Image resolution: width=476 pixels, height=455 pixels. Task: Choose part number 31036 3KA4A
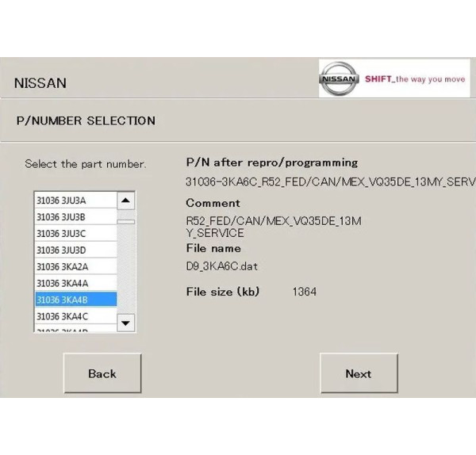pyautogui.click(x=75, y=283)
